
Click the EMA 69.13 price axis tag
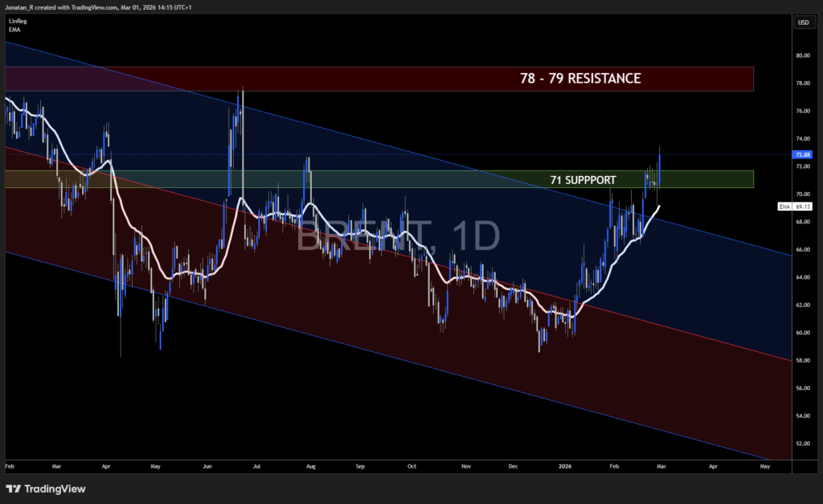797,207
